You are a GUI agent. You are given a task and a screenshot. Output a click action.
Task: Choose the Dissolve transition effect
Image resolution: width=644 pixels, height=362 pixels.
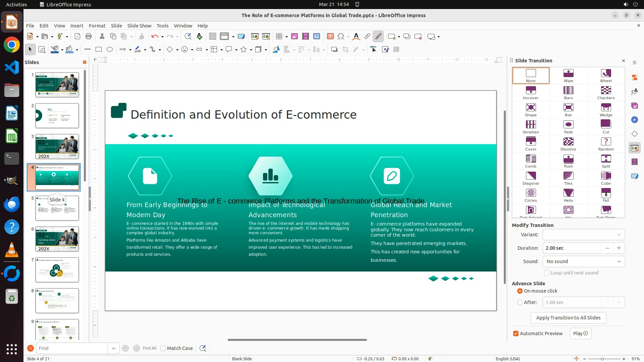point(568,144)
